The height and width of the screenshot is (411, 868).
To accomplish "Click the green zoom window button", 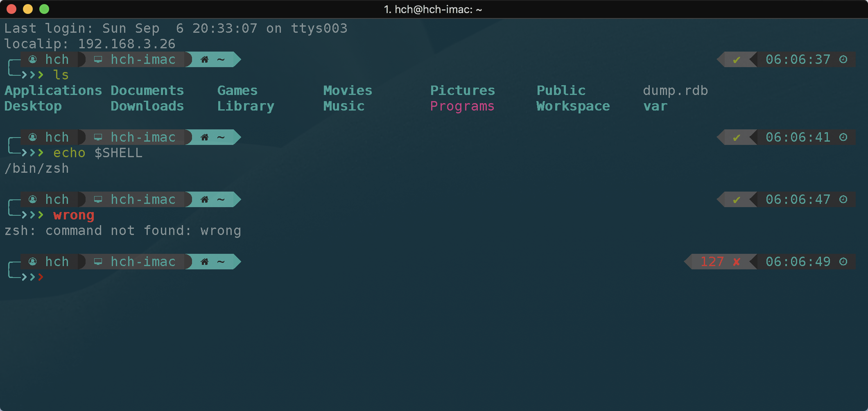I will coord(44,9).
